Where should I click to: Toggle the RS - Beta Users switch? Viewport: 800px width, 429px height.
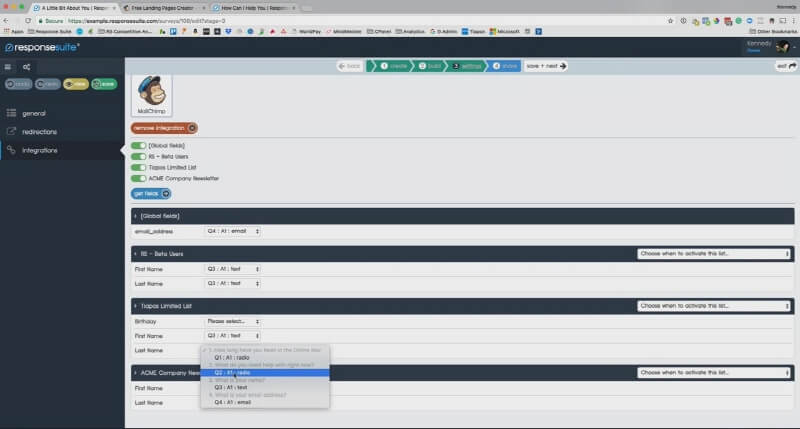click(138, 157)
